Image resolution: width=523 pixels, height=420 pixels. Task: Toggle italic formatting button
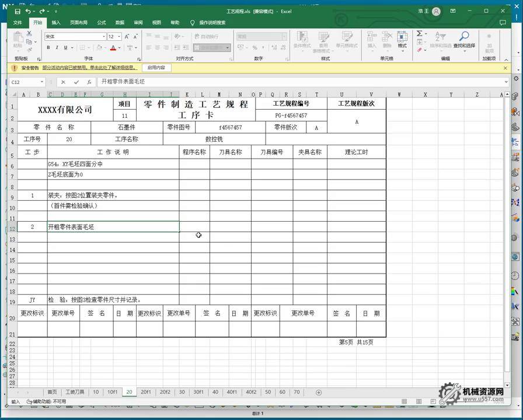pos(57,48)
